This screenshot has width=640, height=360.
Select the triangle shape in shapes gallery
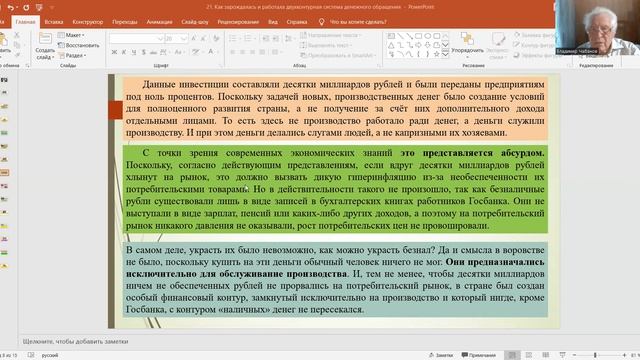tap(391, 45)
